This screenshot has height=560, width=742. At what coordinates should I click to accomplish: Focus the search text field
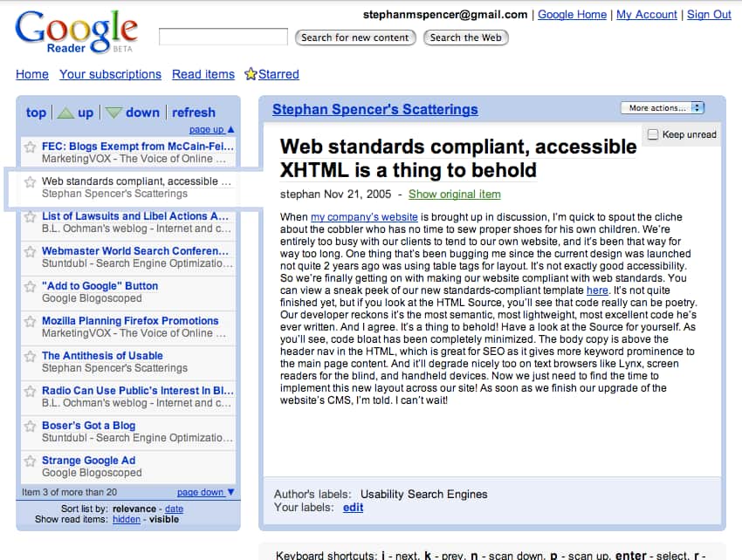tap(223, 37)
